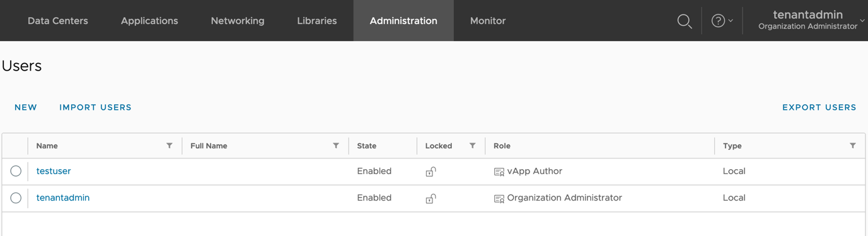This screenshot has width=868, height=236.
Task: Open the testuser link
Action: (54, 171)
